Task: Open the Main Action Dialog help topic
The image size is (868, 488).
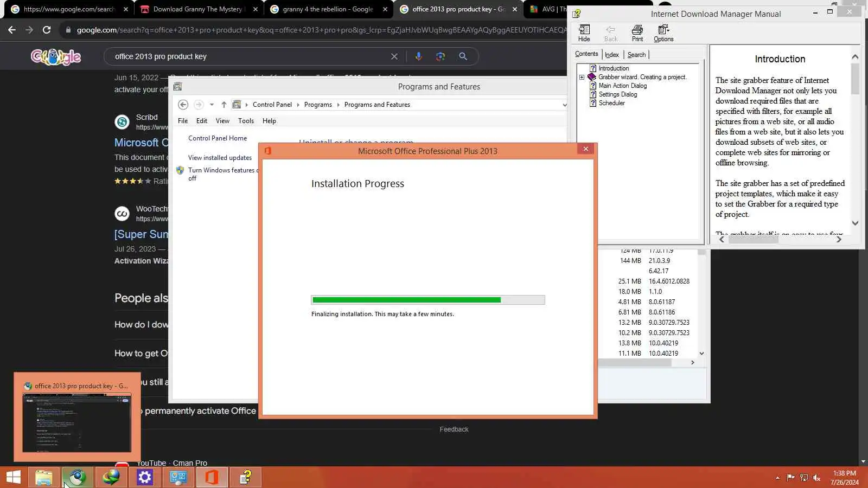Action: (622, 86)
